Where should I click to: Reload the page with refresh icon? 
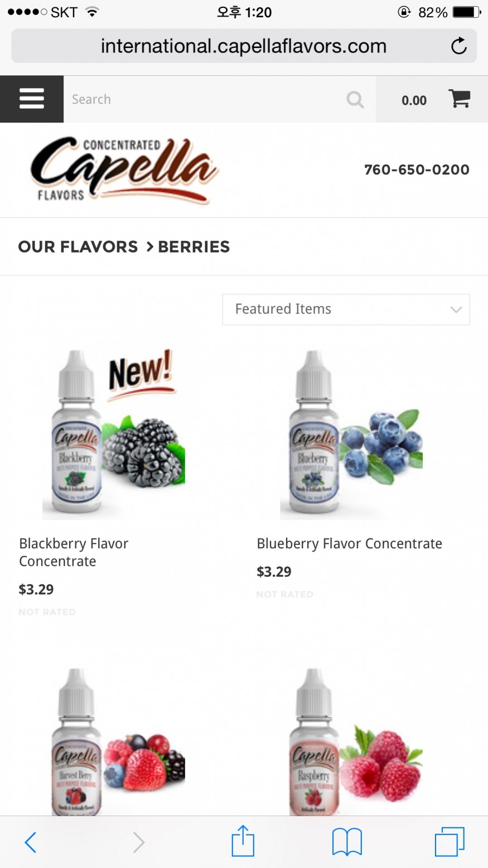click(x=458, y=46)
